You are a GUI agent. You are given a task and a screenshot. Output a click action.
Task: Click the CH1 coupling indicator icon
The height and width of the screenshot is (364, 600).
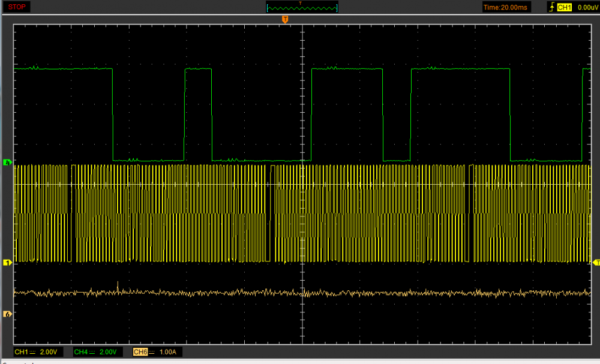(x=33, y=352)
